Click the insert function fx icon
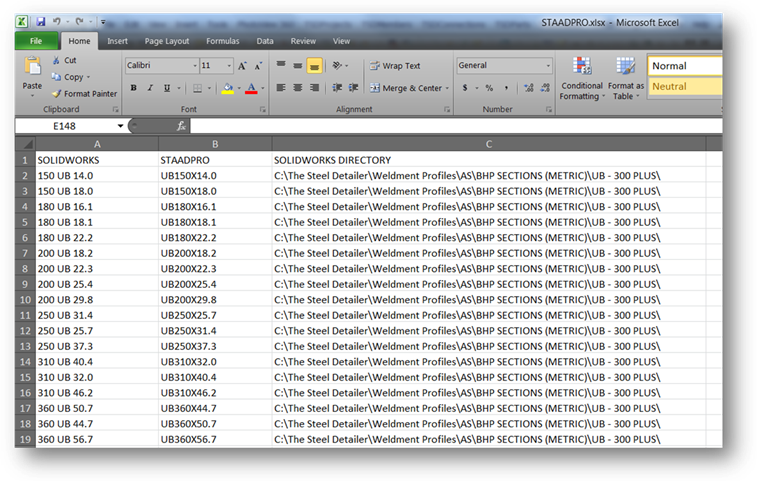The height and width of the screenshot is (481, 757). coord(181,126)
